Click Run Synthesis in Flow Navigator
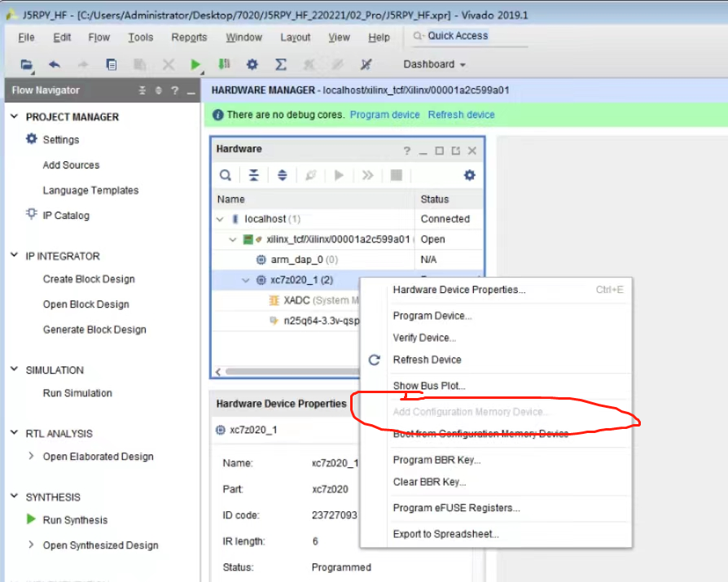This screenshot has height=582, width=728. coord(75,520)
